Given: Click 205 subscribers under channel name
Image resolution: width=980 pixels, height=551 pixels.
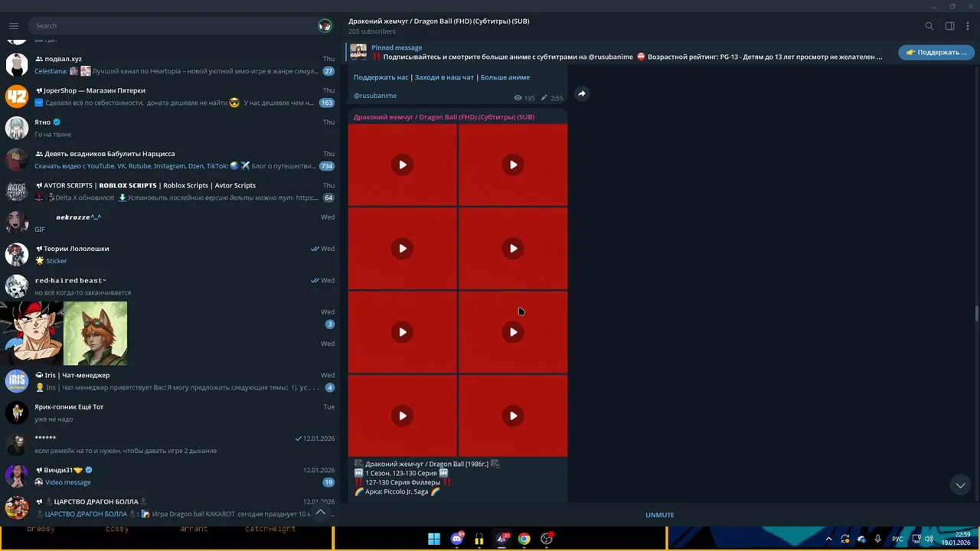Looking at the screenshot, I should pos(372,31).
